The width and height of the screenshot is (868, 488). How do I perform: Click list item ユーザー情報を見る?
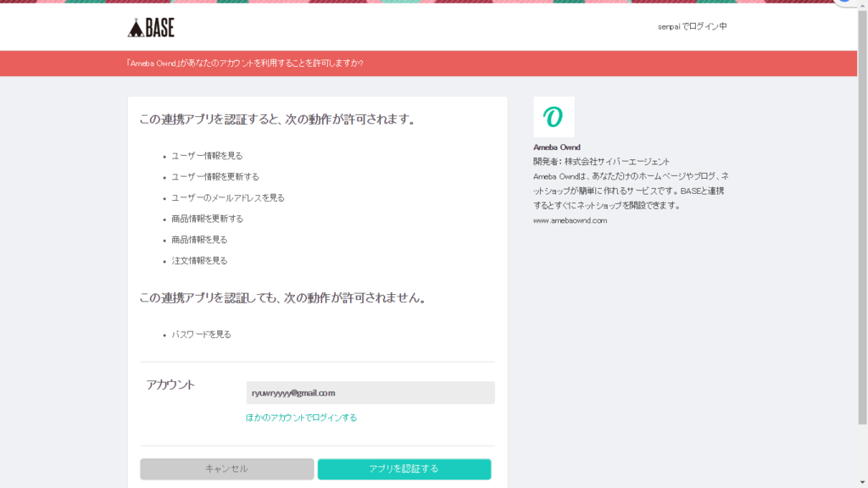(x=207, y=156)
